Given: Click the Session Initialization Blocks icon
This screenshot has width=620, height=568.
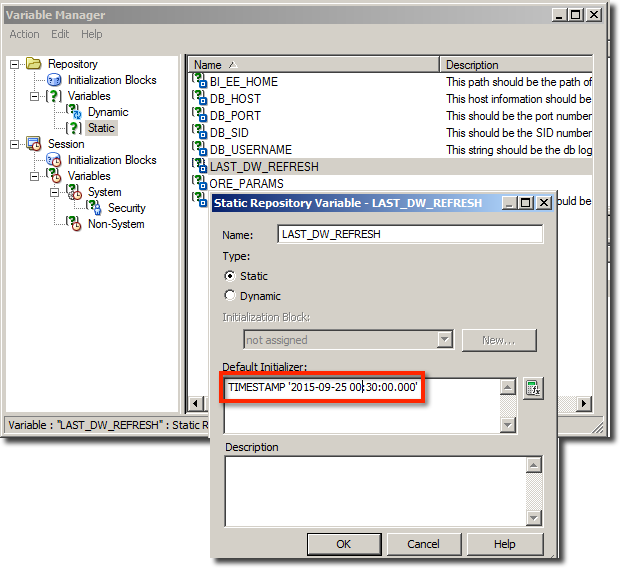Looking at the screenshot, I should (x=54, y=160).
